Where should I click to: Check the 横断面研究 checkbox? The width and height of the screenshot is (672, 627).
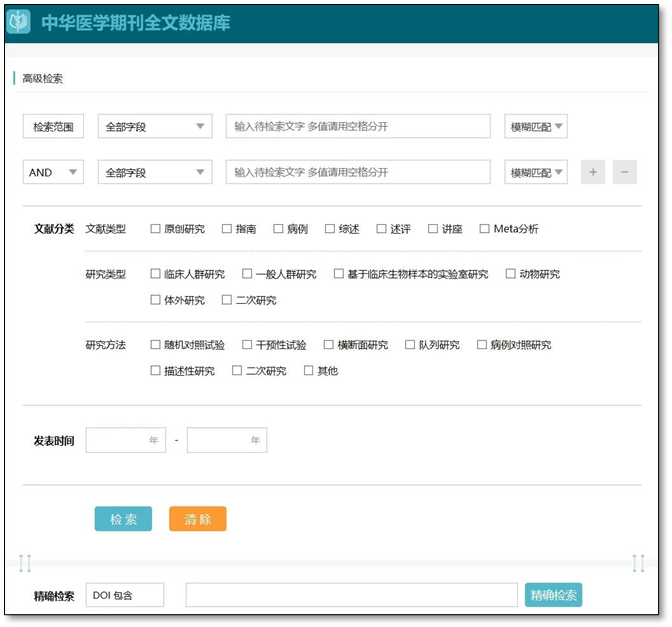(328, 345)
